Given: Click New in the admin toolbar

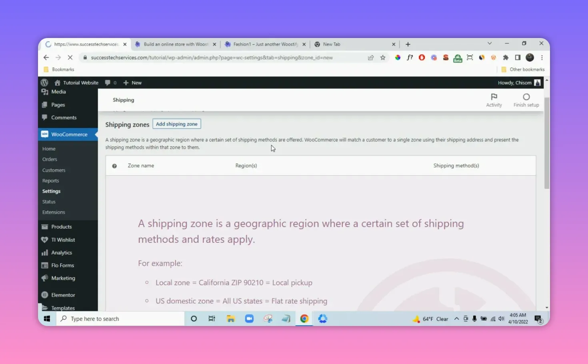Looking at the screenshot, I should click(132, 82).
